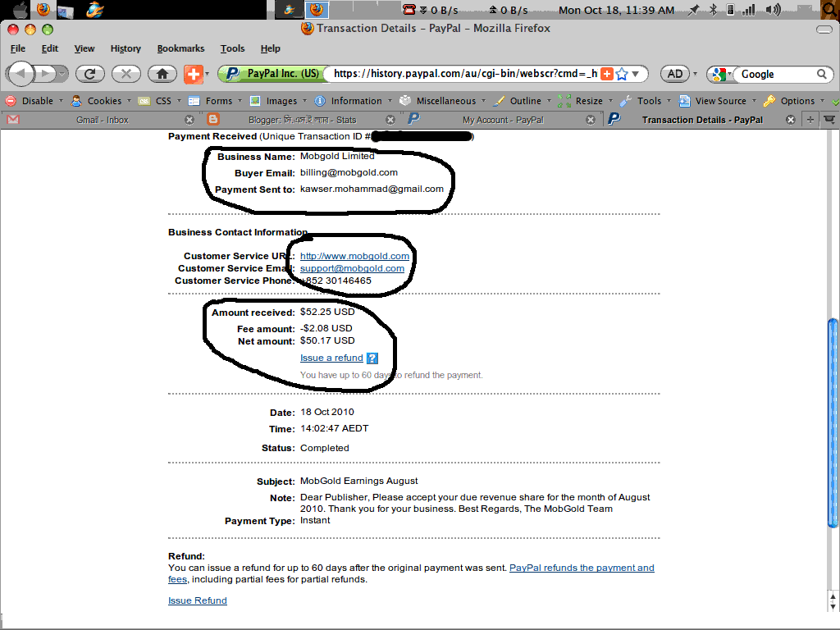Bookmark this page with the star icon
This screenshot has width=840, height=630.
(622, 74)
